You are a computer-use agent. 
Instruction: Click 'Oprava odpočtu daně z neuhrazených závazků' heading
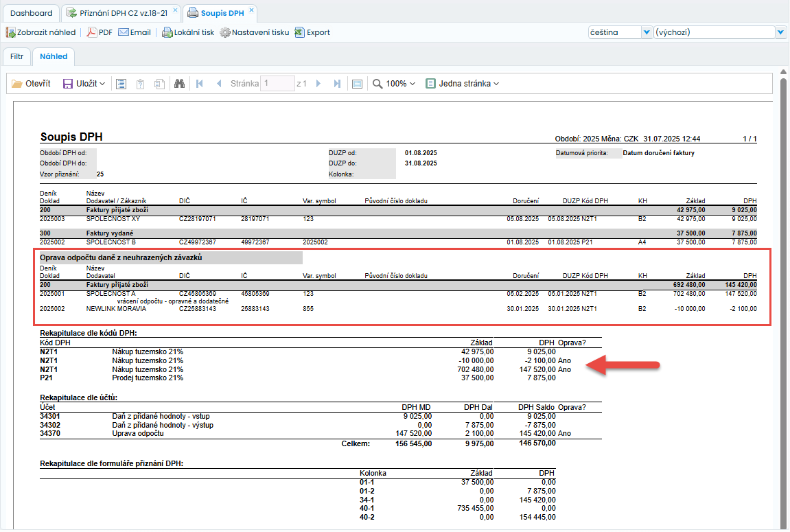click(x=121, y=257)
